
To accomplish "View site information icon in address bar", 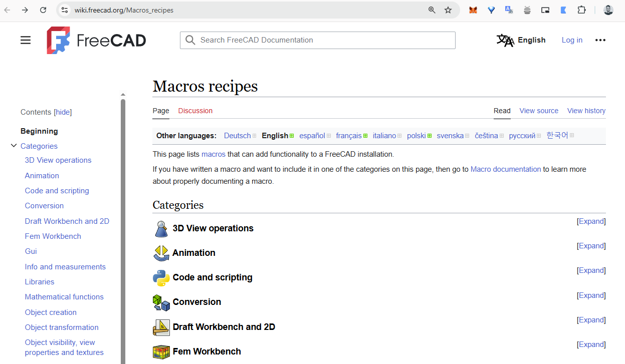I will coord(64,10).
